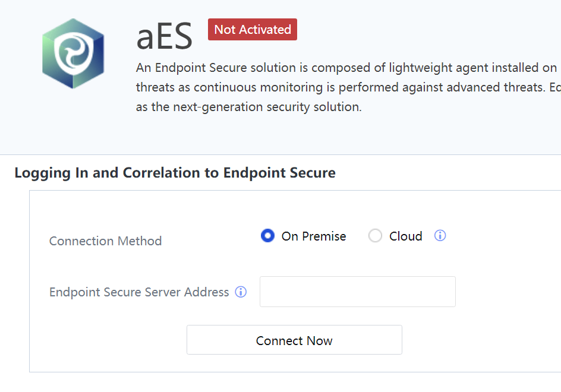Click the Logging In and Correlation heading
This screenshot has width=561, height=392.
coord(175,173)
